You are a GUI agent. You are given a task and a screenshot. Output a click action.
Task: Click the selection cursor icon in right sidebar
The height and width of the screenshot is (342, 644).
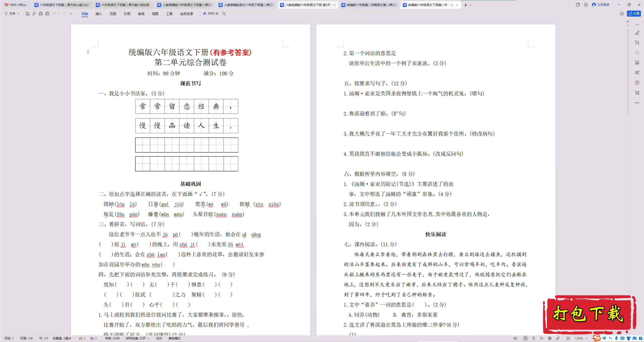click(637, 42)
